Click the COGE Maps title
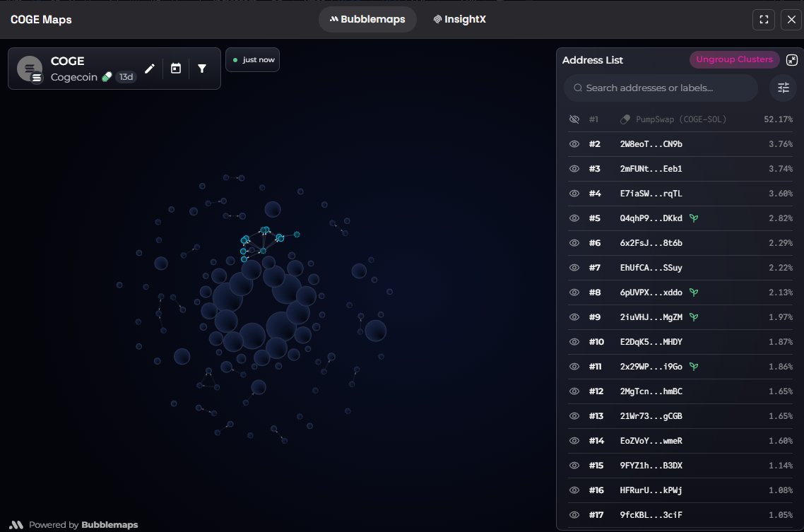804x532 pixels. click(x=41, y=20)
